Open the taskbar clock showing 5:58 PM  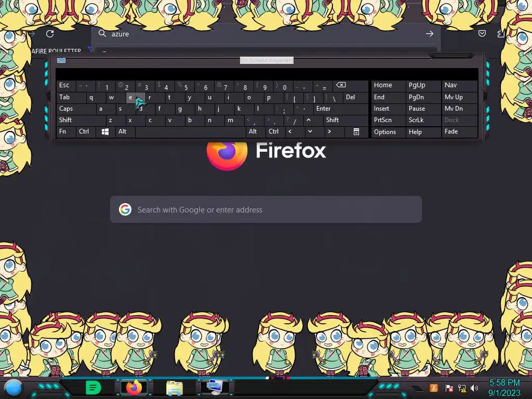[504, 388]
